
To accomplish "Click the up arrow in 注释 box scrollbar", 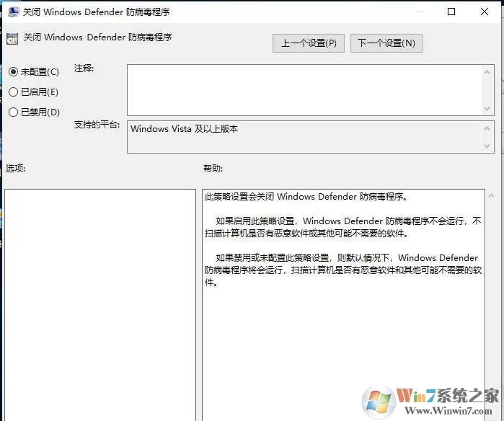I will (x=487, y=72).
